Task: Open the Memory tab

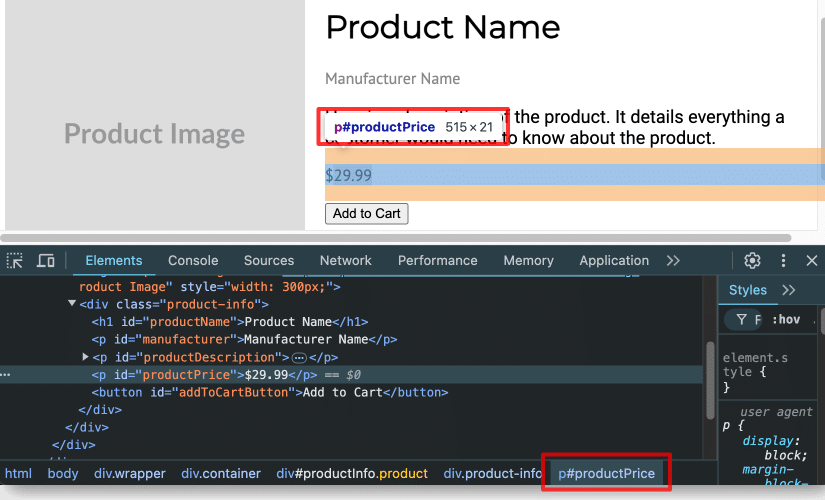Action: pyautogui.click(x=529, y=261)
